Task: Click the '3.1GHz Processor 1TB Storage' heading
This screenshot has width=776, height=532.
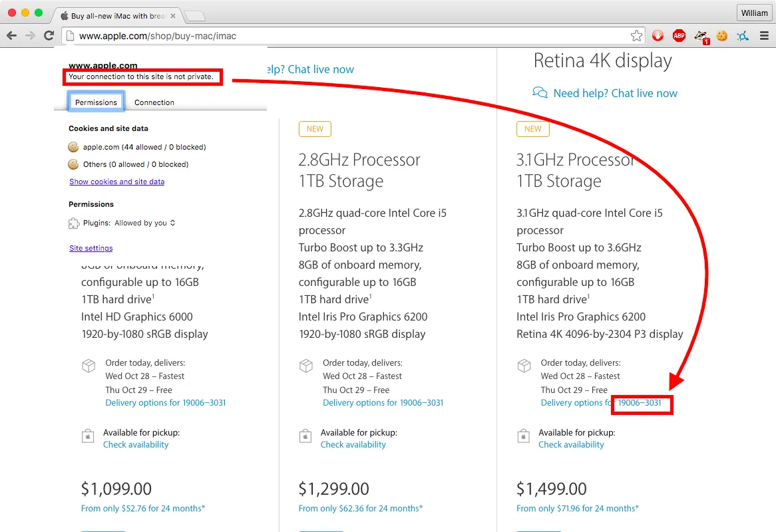Action: coord(575,171)
